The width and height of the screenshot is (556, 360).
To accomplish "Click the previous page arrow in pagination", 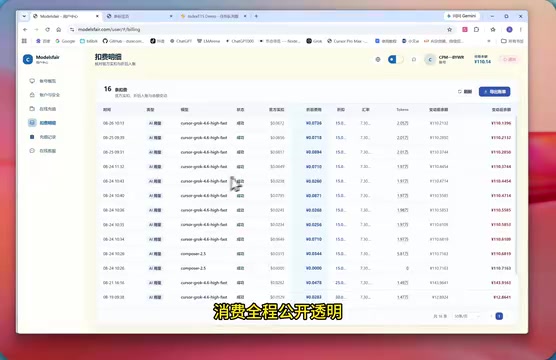I will pos(491,316).
